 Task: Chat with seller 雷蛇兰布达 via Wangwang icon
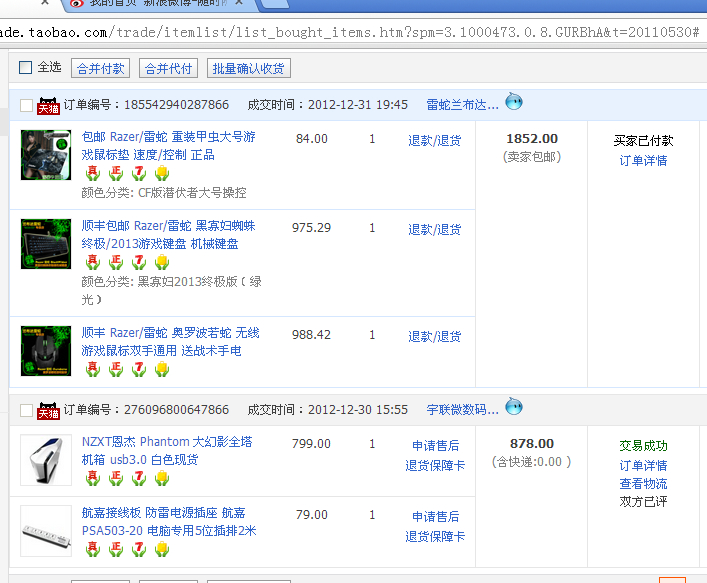(x=514, y=101)
